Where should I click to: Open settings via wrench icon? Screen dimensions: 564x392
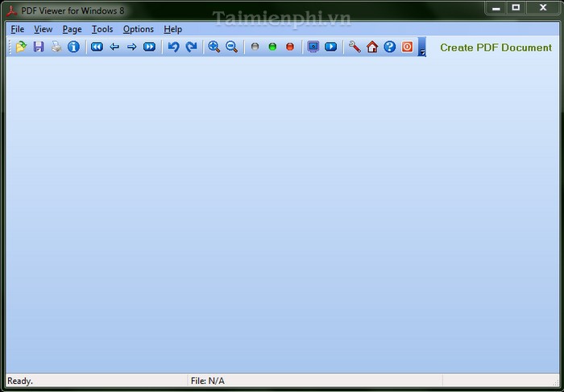point(355,47)
